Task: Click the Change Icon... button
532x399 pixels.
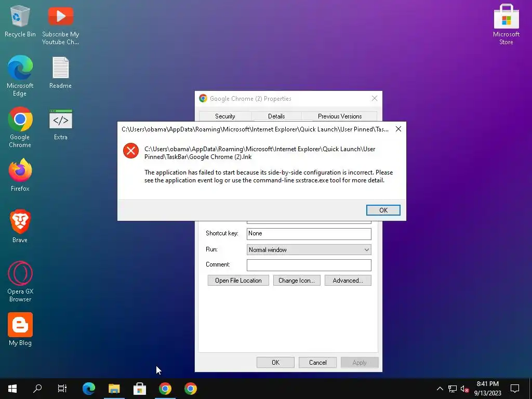Action: (x=297, y=280)
